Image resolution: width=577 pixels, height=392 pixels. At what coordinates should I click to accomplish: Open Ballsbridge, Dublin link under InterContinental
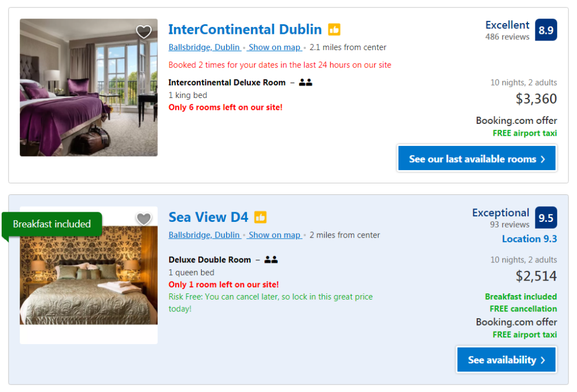tap(204, 47)
